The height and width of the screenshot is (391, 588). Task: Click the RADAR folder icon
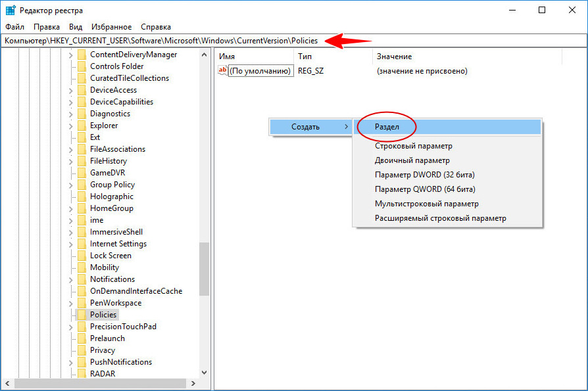pyautogui.click(x=82, y=374)
